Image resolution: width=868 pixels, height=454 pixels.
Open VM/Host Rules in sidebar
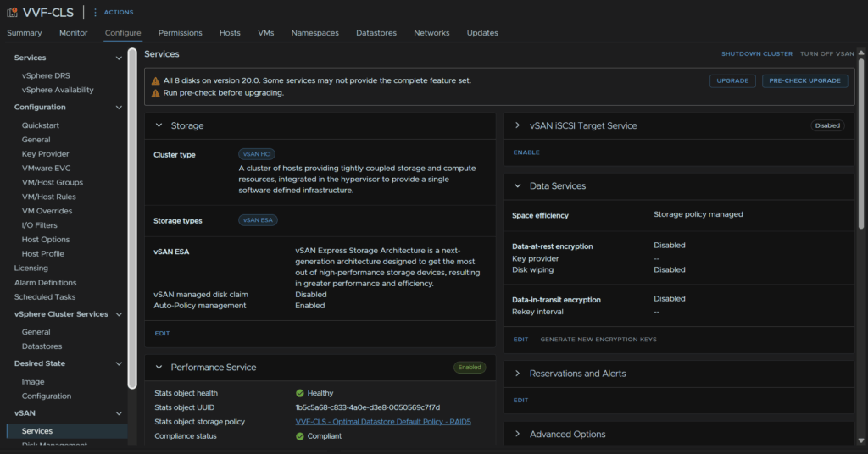(x=48, y=197)
